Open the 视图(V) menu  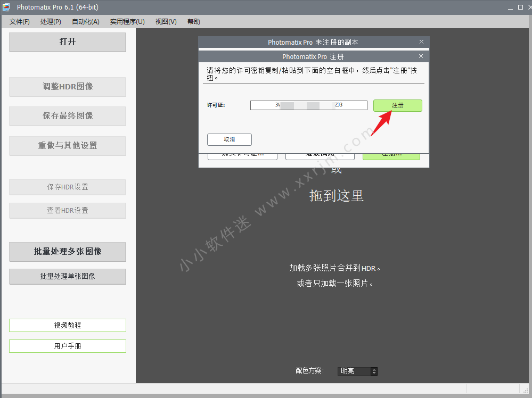(166, 22)
